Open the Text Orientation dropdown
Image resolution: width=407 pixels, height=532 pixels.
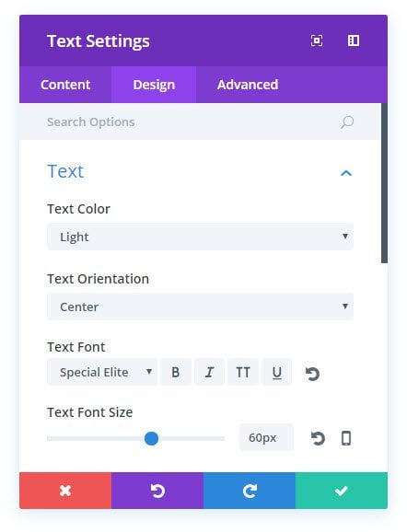[x=200, y=306]
